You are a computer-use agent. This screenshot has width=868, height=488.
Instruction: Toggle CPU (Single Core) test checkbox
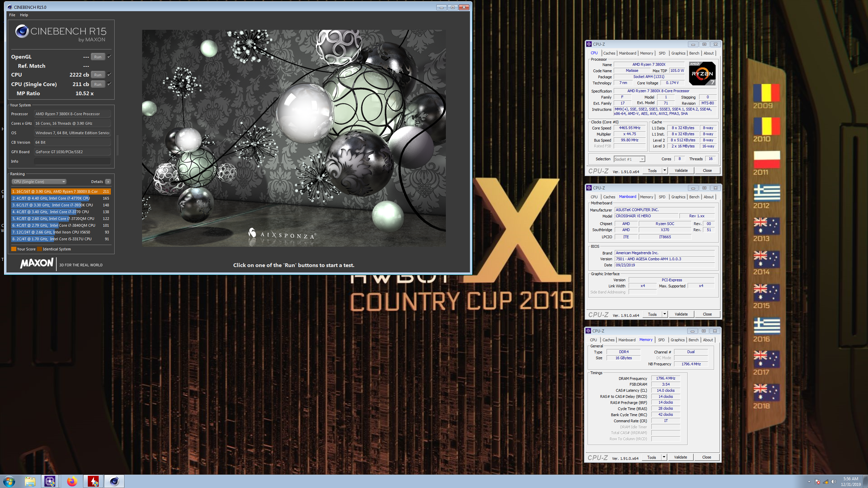109,84
